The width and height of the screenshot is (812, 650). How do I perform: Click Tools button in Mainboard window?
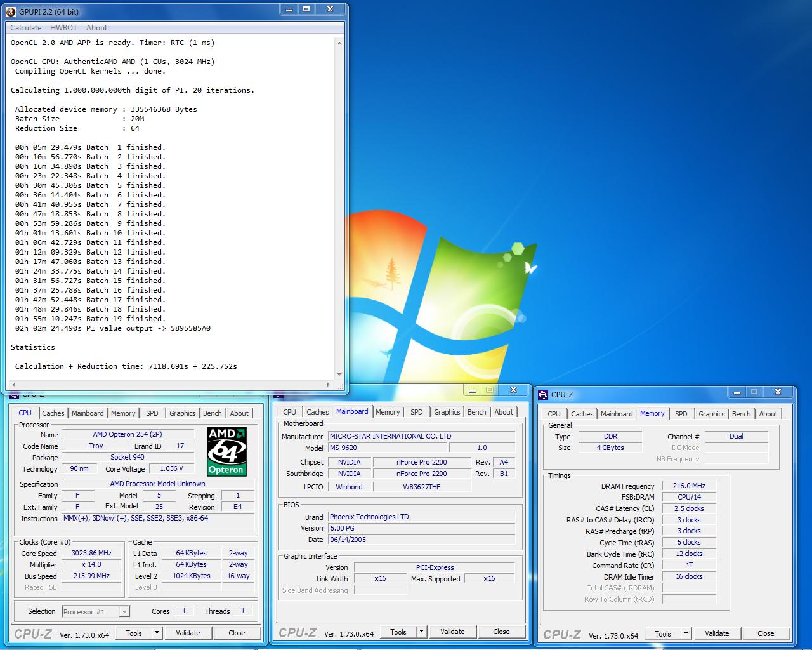(398, 632)
